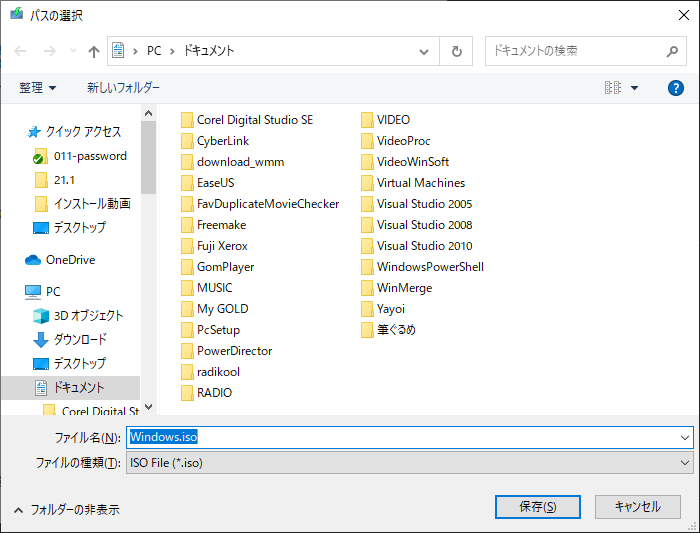700x533 pixels.
Task: Select the Virtual Machines folder icon
Action: pyautogui.click(x=367, y=183)
